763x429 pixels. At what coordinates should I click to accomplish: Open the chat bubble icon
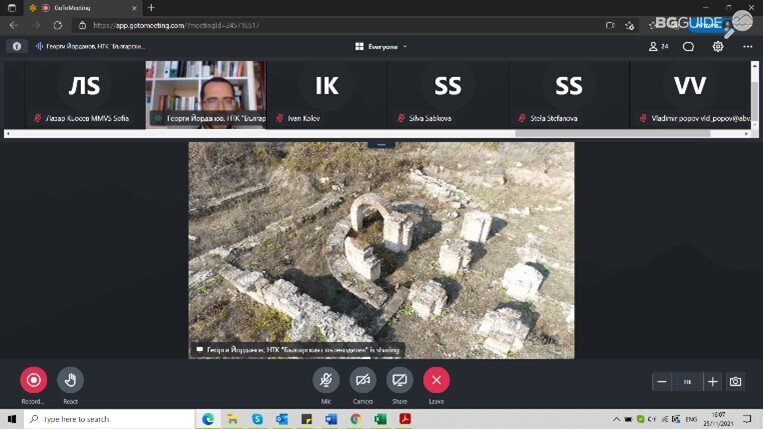click(688, 46)
